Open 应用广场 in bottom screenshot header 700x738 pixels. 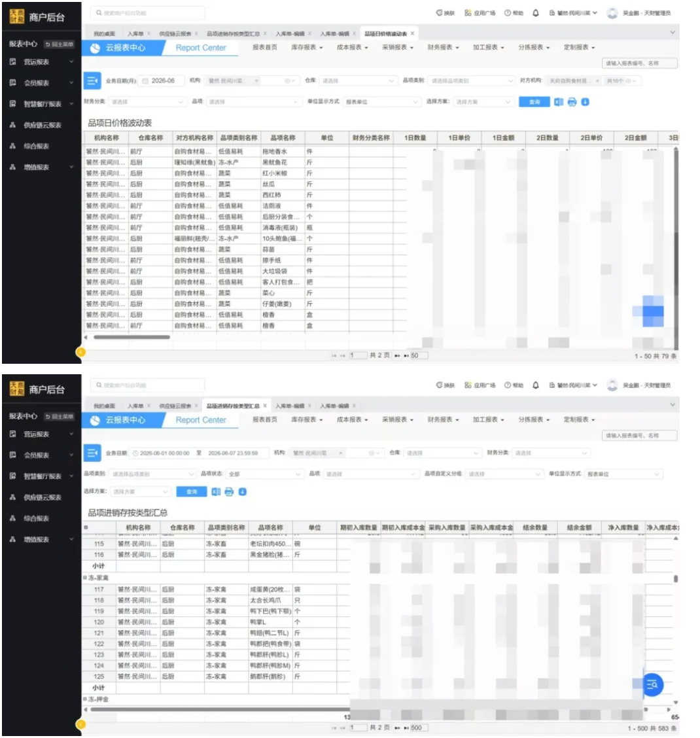tap(480, 385)
